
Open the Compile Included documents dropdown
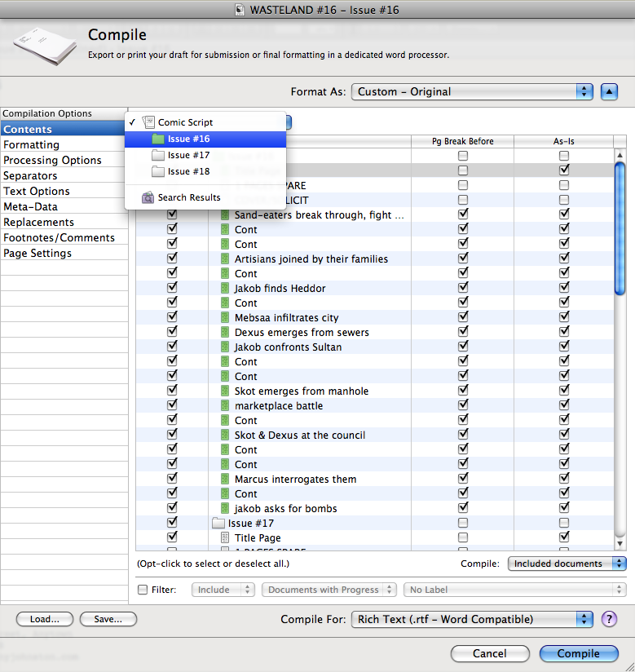point(567,564)
